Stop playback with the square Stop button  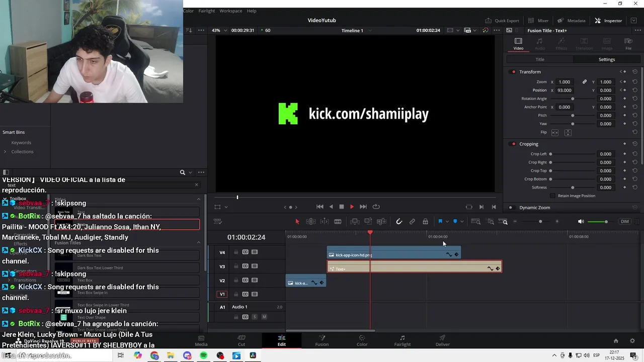[342, 207]
